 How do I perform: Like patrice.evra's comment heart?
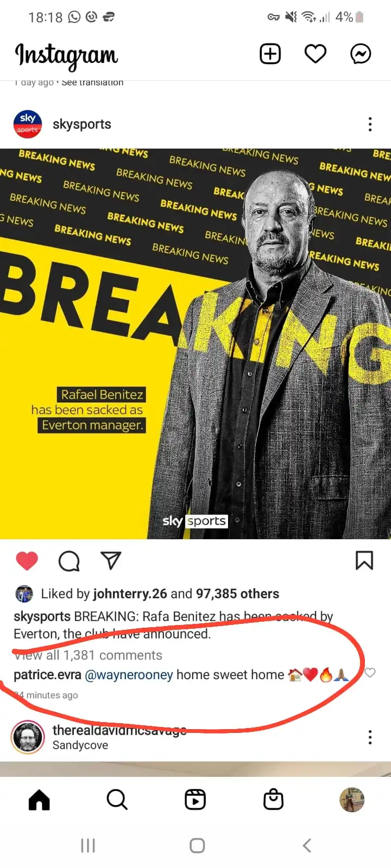370,673
